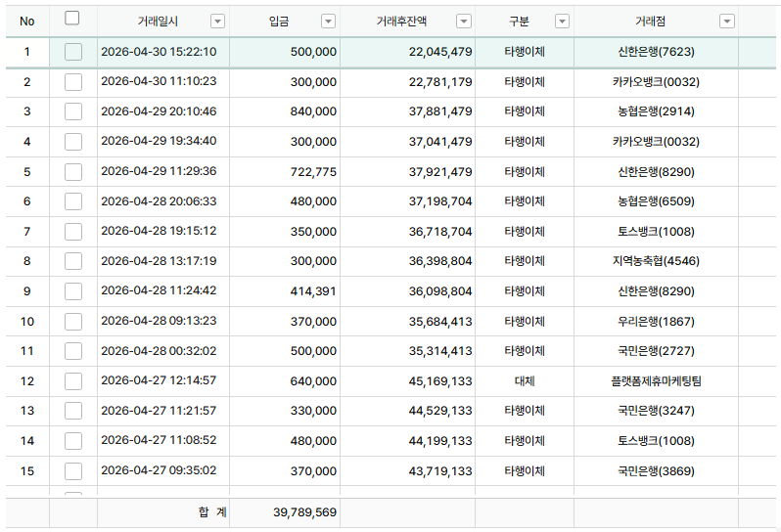This screenshot has height=532, width=781.
Task: Click the deposit amount 414,391
Action: coord(313,291)
